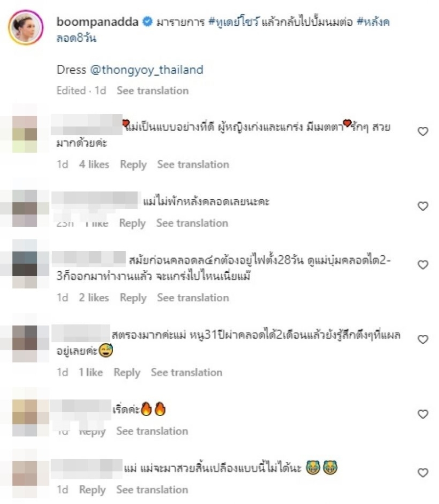Image resolution: width=439 pixels, height=504 pixels.
Task: Like the comment with fire emojis
Action: pos(423,414)
